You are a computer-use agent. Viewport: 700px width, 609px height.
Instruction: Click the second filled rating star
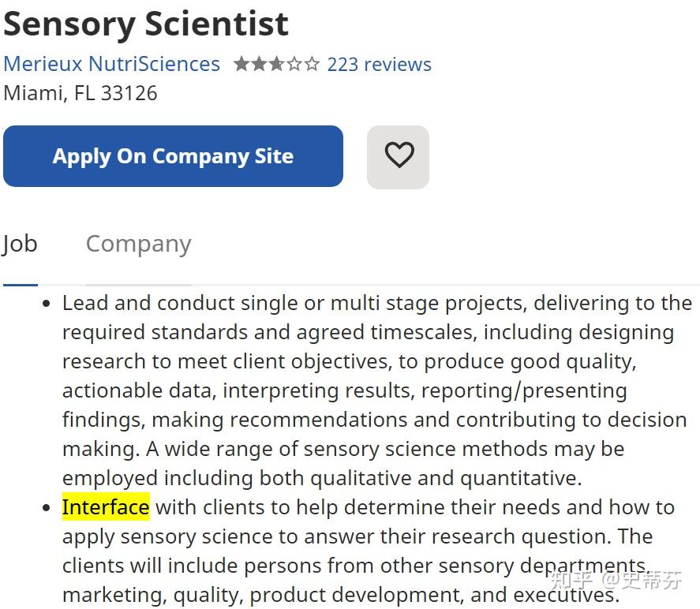[259, 64]
